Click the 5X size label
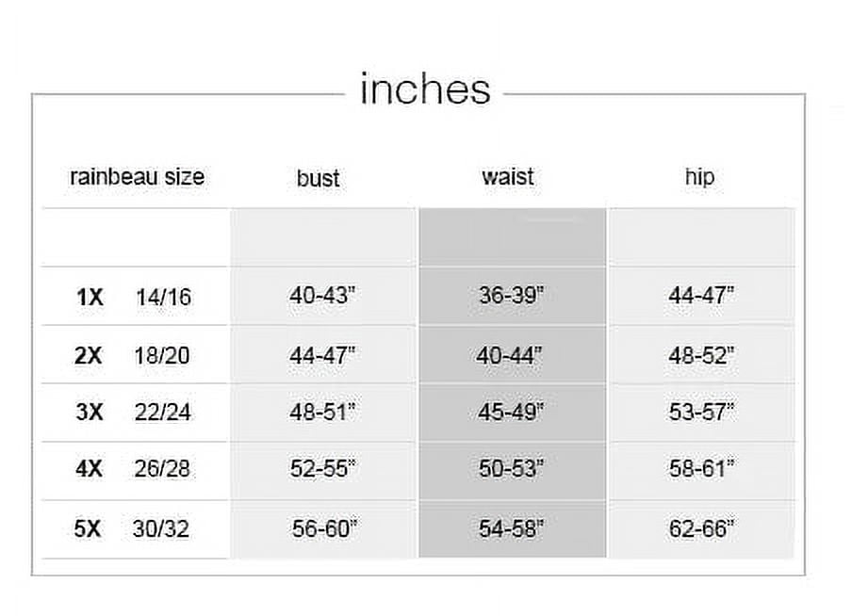Screen dimensions: 852x616 88,529
